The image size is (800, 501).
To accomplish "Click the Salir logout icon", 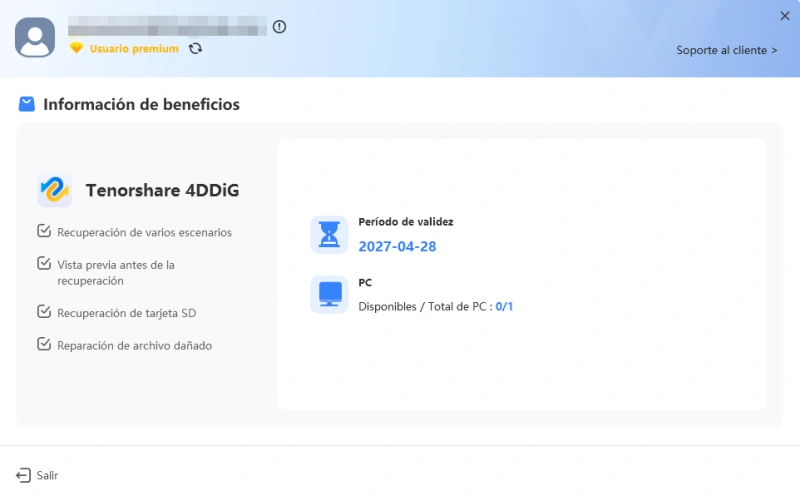I will point(23,475).
